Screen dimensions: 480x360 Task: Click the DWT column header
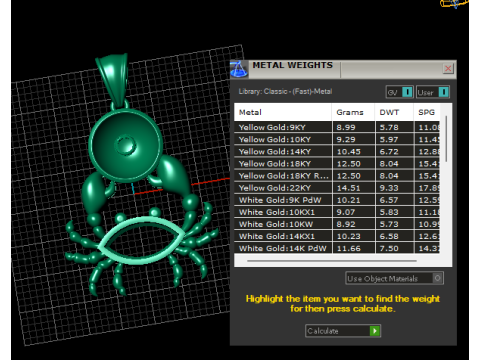(x=394, y=112)
